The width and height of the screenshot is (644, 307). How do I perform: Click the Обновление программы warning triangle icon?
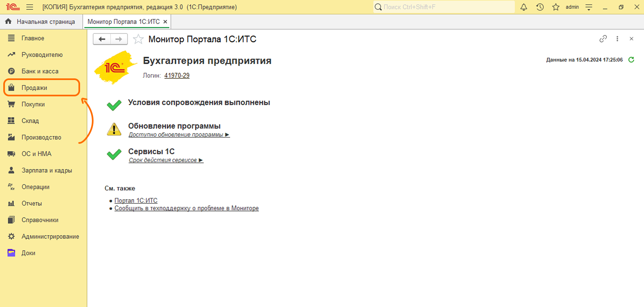(114, 129)
